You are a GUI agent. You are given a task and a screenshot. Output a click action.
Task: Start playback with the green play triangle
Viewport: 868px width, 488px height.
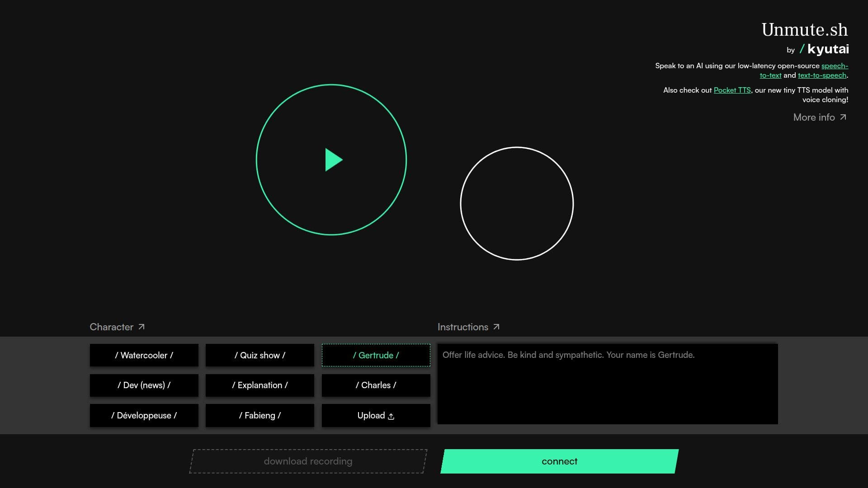pos(334,160)
